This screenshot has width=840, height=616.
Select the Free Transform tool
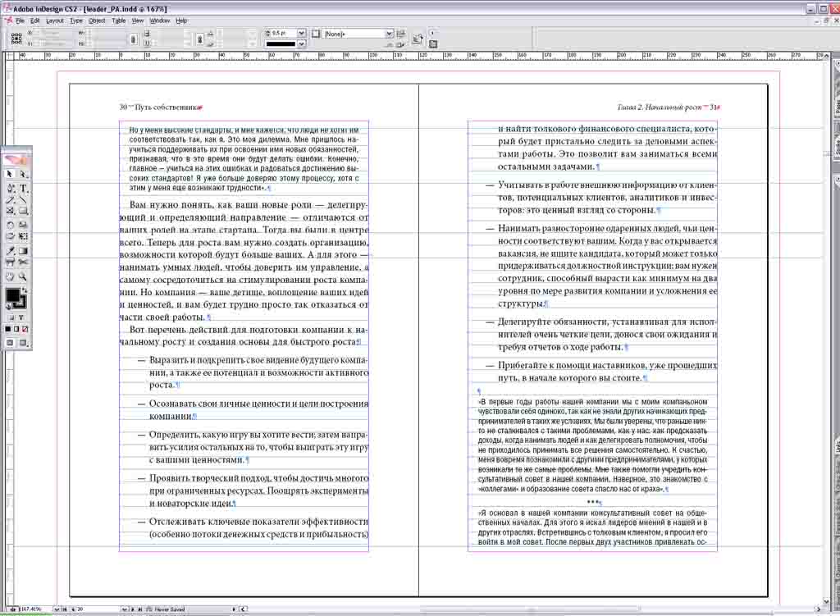(23, 235)
